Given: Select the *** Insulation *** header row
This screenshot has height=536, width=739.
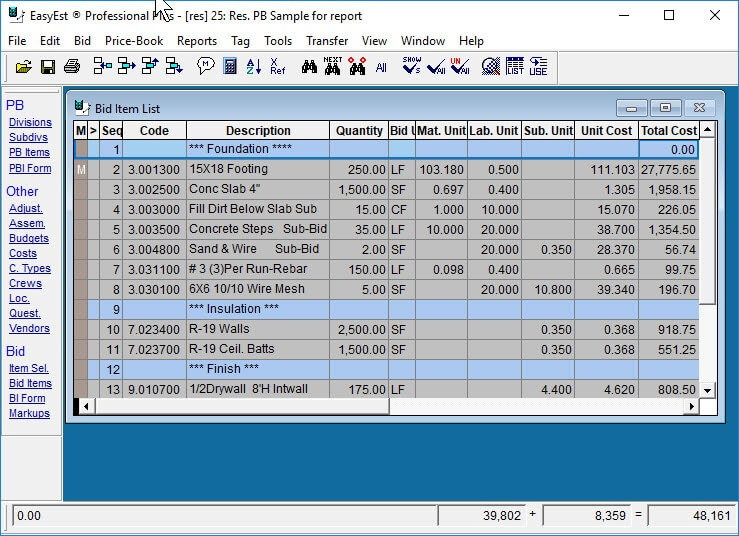Looking at the screenshot, I should (386, 309).
